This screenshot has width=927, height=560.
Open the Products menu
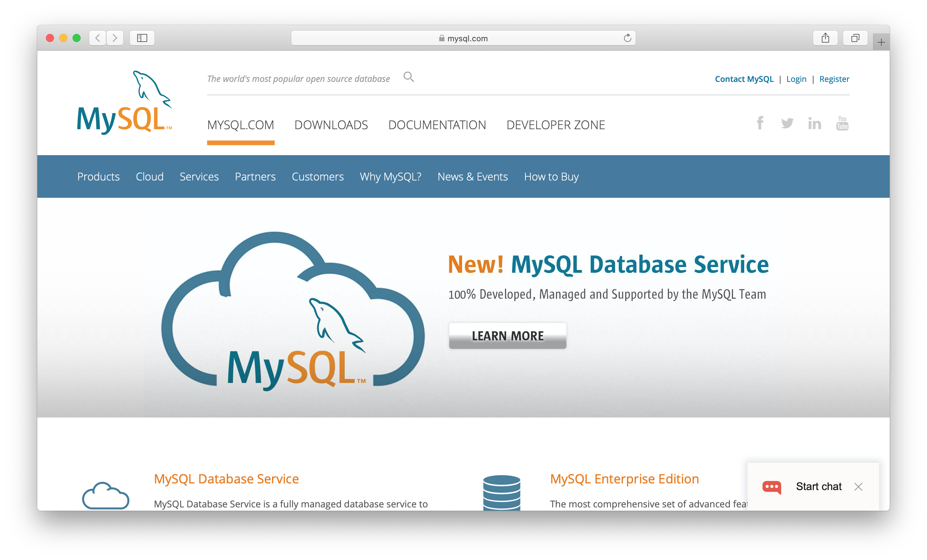coord(98,176)
